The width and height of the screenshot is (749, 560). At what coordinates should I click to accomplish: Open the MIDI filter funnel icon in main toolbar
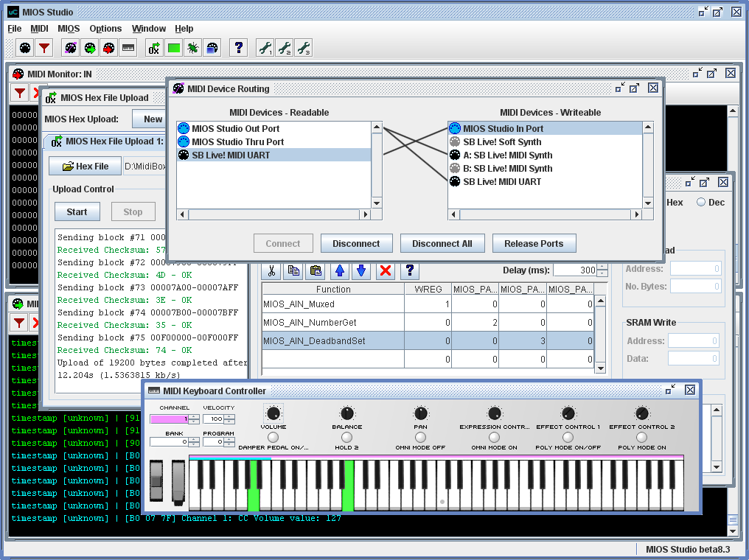[x=44, y=48]
